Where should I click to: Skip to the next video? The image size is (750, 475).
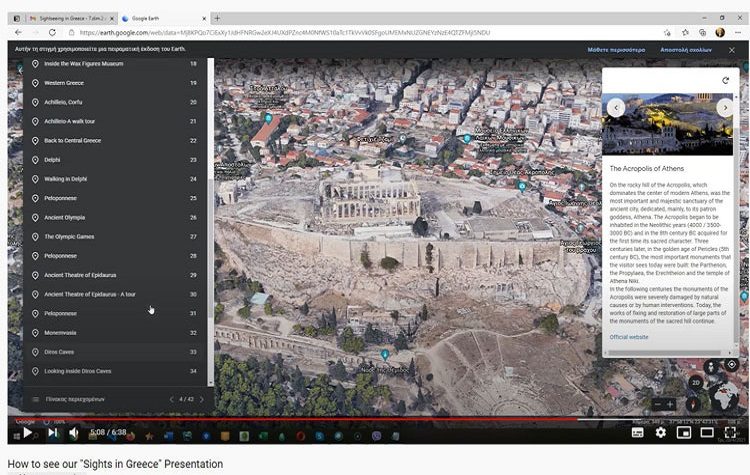[52, 433]
